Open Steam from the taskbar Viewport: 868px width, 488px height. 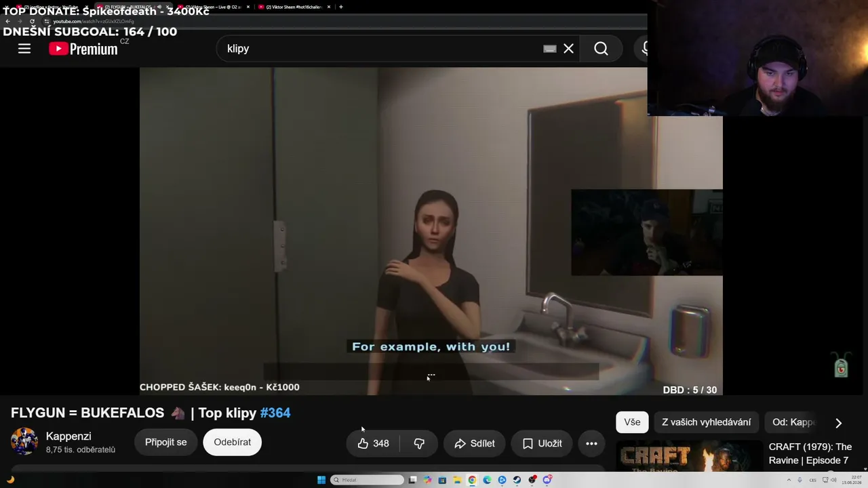pos(517,480)
